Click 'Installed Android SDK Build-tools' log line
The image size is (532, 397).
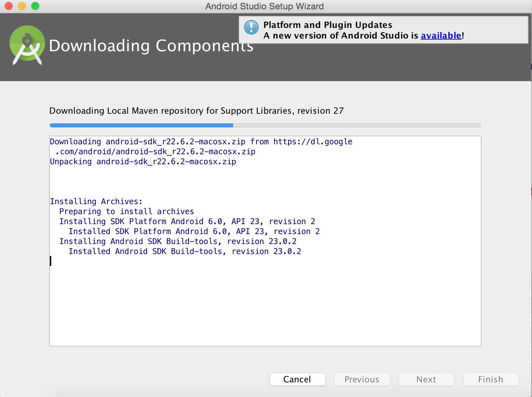[185, 251]
